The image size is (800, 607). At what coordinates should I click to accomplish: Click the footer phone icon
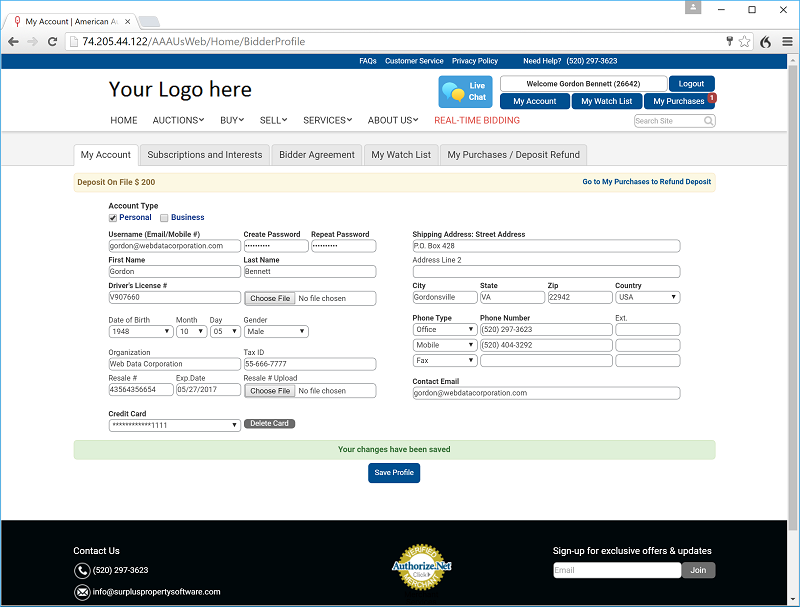(x=82, y=570)
